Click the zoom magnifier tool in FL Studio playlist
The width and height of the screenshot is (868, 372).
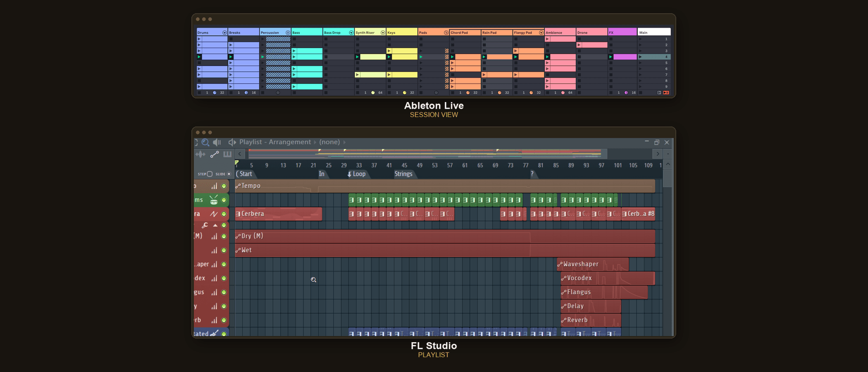pos(205,142)
